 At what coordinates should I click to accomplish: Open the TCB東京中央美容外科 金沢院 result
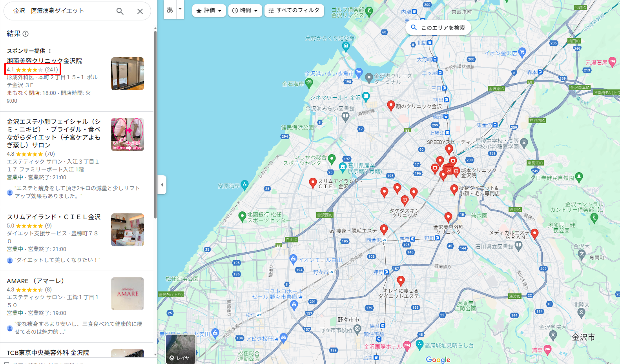click(48, 353)
